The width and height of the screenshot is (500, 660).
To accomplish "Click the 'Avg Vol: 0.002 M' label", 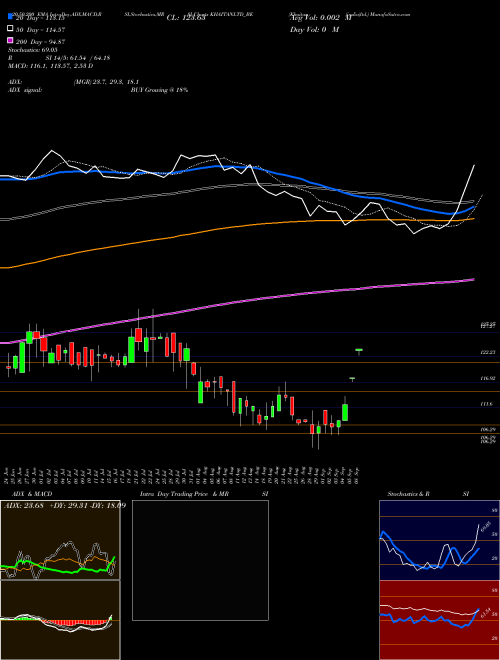I will click(x=320, y=18).
